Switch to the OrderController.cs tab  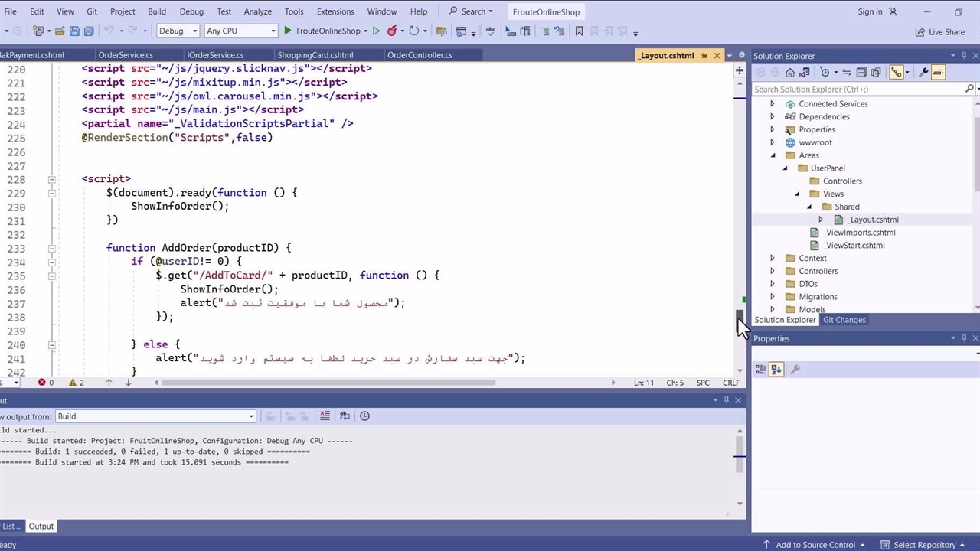420,55
